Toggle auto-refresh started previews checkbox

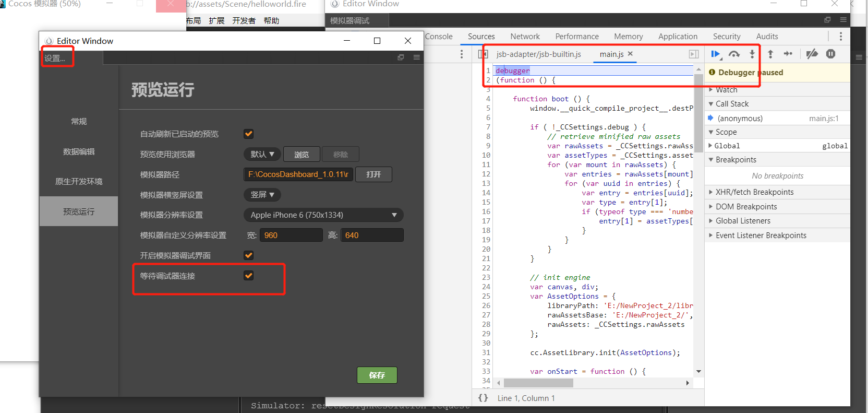coord(249,134)
